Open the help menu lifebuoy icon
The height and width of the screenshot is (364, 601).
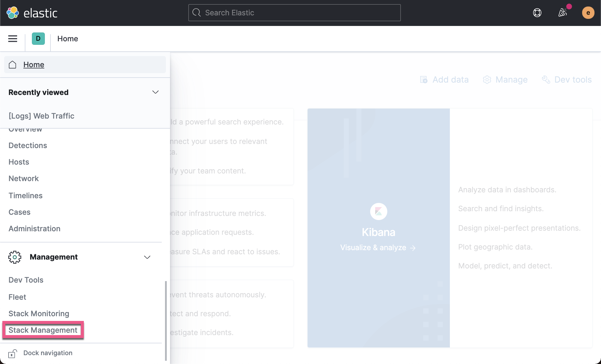[537, 13]
